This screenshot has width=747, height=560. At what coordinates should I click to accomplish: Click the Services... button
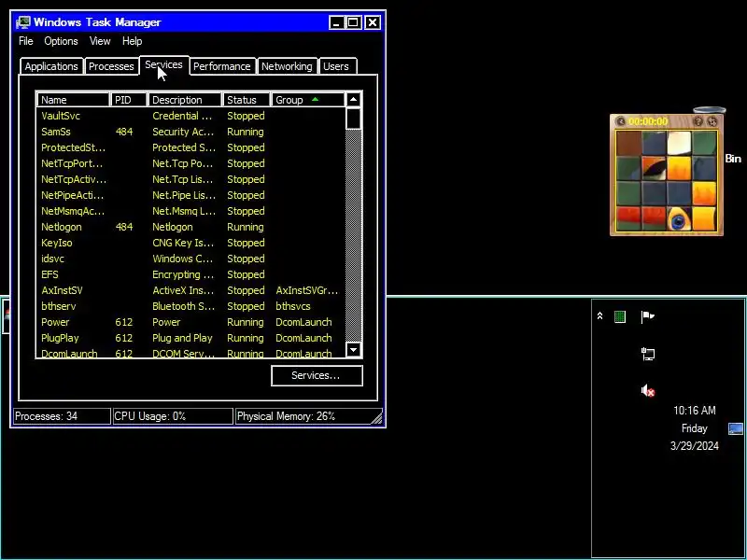(317, 375)
